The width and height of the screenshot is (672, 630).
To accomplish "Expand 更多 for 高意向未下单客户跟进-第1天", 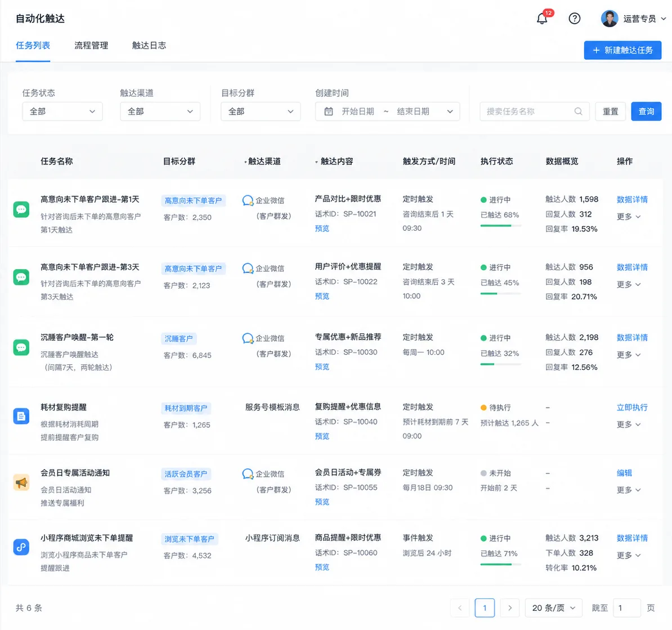I will [629, 217].
